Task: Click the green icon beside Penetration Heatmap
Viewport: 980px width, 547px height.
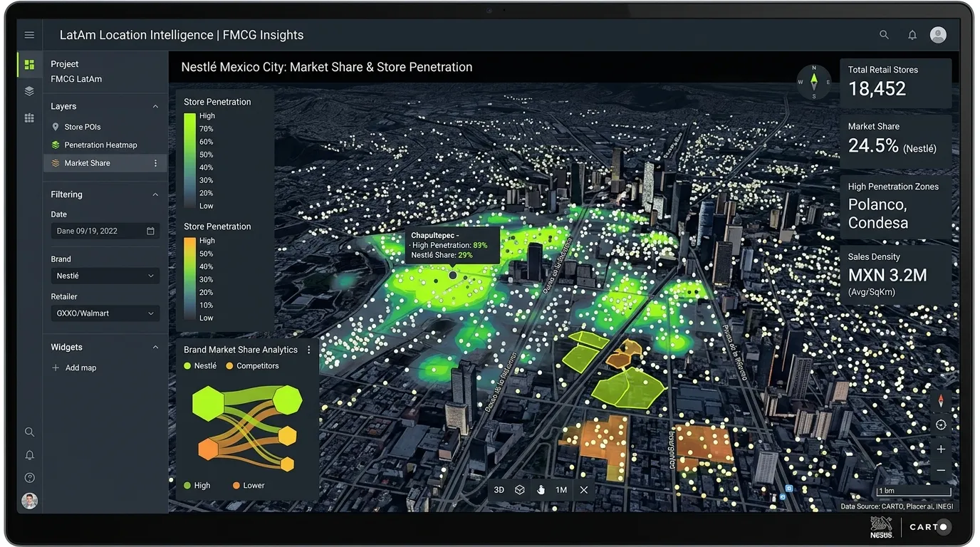Action: tap(56, 145)
